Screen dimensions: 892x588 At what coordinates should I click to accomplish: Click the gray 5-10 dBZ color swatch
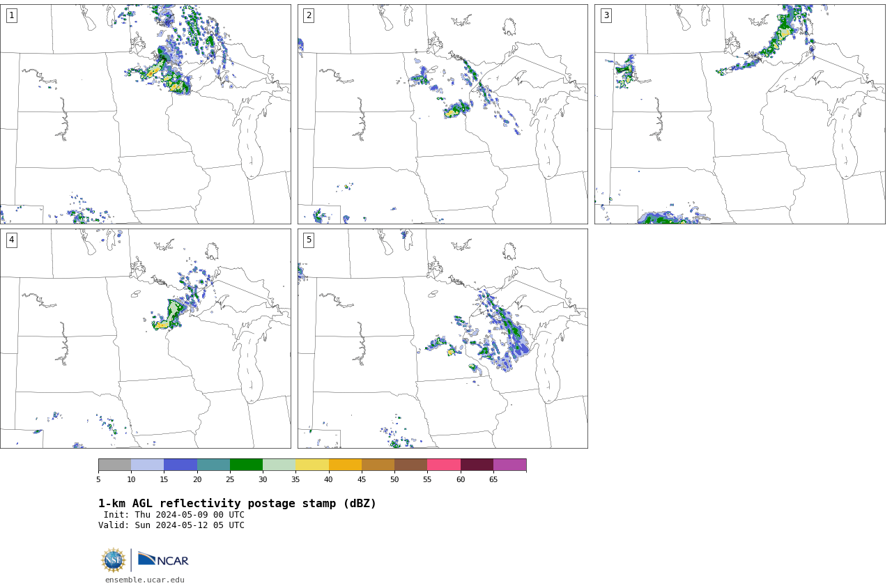pos(114,465)
